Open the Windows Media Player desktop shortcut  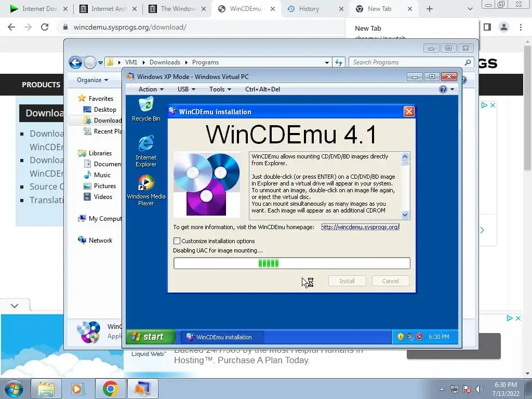point(146,190)
